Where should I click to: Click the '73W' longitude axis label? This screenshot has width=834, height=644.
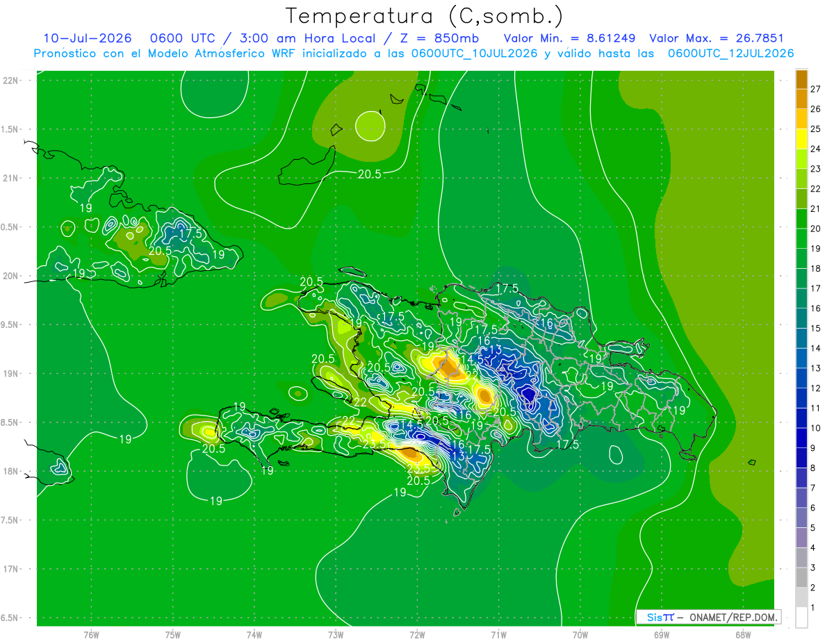(336, 635)
